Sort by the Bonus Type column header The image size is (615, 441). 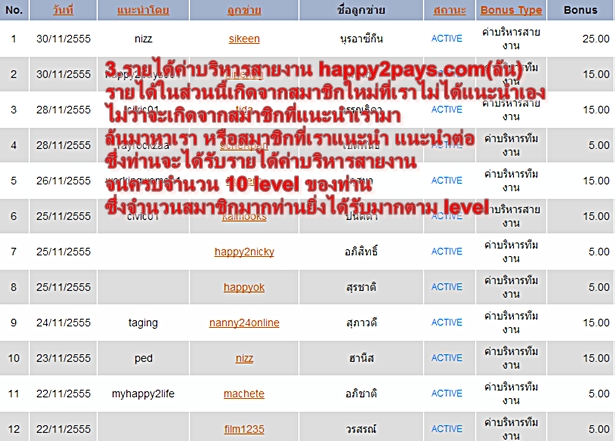tap(511, 10)
